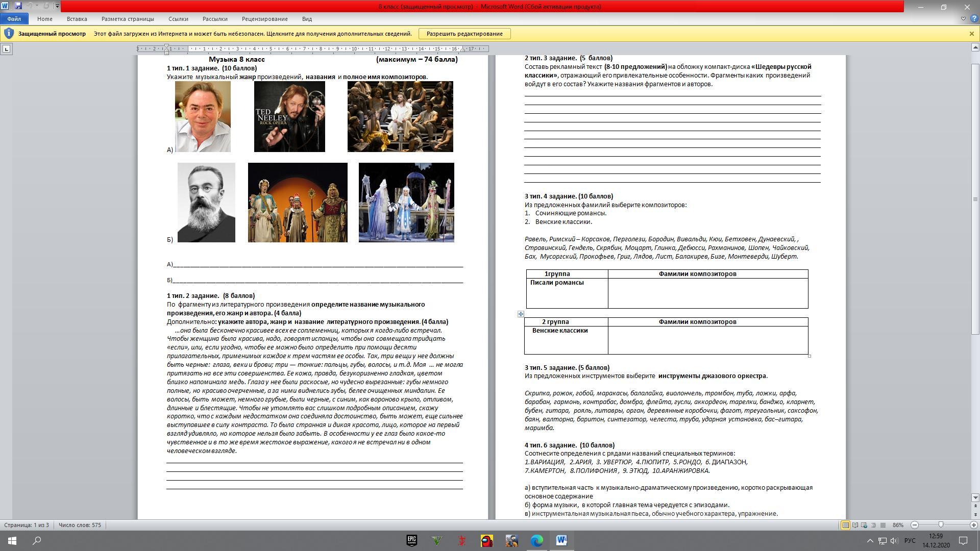Click the Save icon in quick access toolbar
The image size is (980, 551).
(x=18, y=6)
